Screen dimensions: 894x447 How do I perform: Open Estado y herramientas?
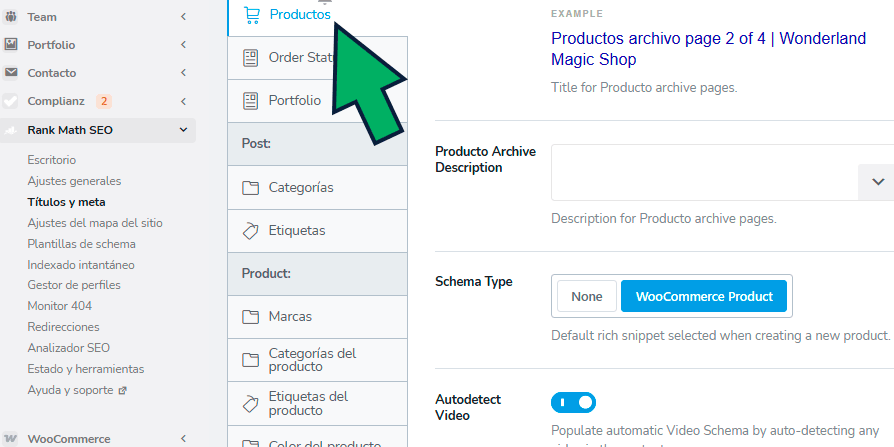(x=86, y=369)
